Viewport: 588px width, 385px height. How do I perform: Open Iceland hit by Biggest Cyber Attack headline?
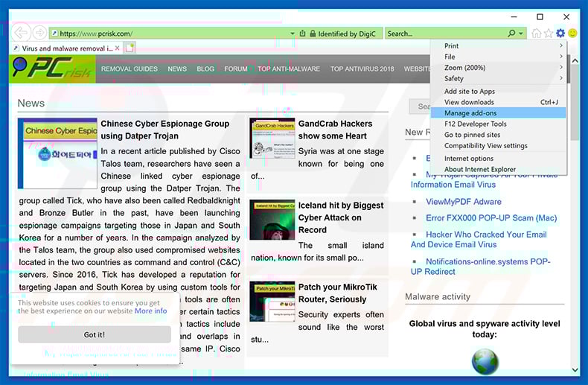(340, 217)
